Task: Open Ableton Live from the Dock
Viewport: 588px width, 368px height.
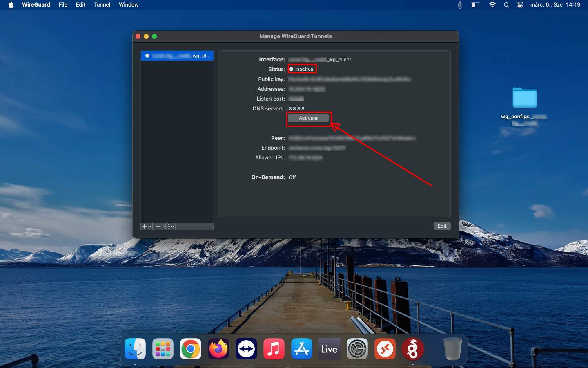Action: (330, 349)
